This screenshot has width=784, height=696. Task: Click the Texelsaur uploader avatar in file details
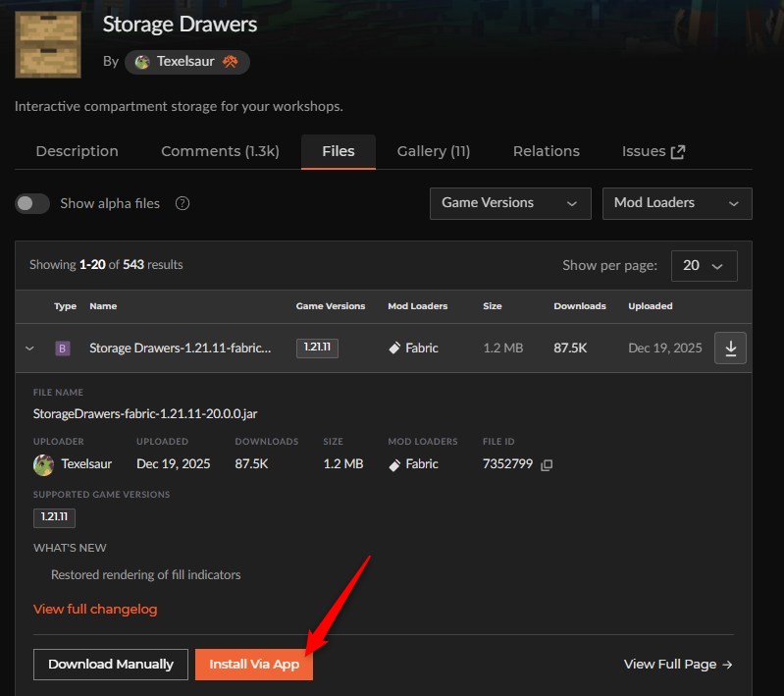pos(43,465)
